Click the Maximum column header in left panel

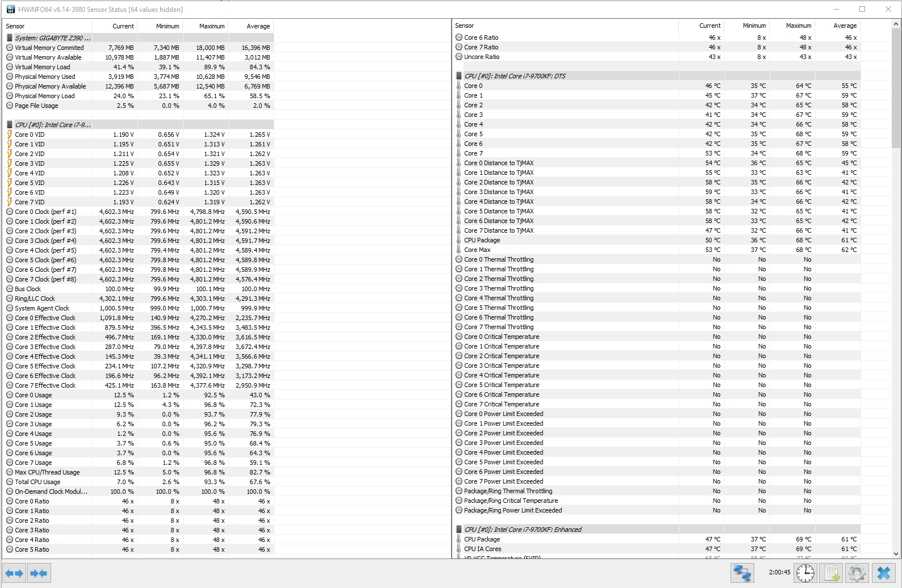point(206,26)
